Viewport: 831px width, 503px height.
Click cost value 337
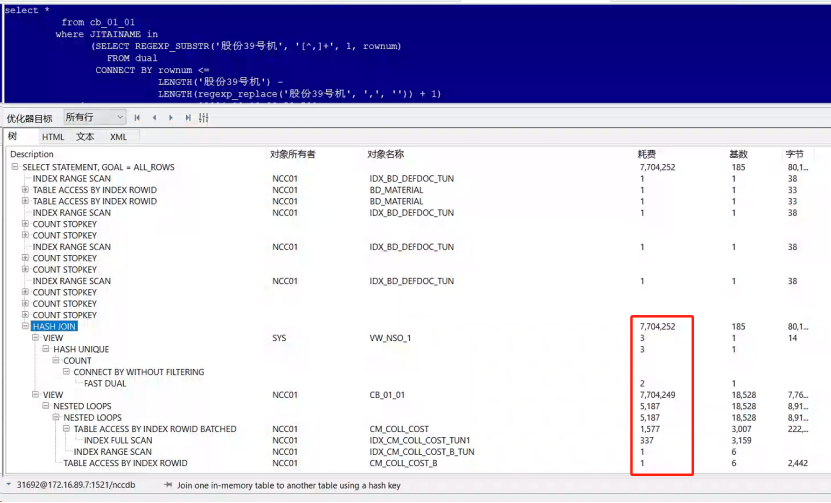[647, 440]
